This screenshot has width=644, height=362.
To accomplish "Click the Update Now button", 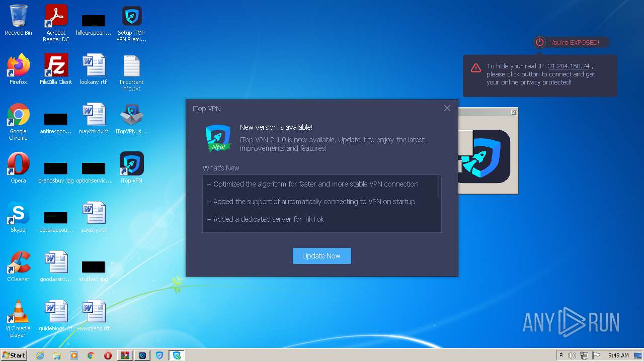I will (321, 256).
